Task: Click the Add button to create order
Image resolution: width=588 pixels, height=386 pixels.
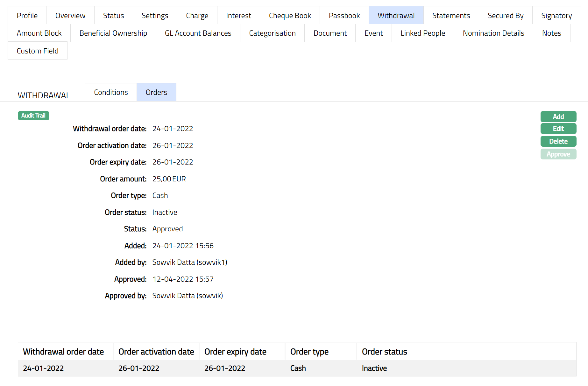Action: coord(558,117)
